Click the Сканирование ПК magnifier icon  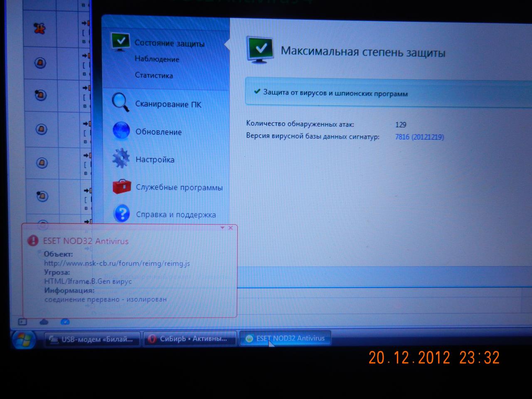pyautogui.click(x=121, y=102)
